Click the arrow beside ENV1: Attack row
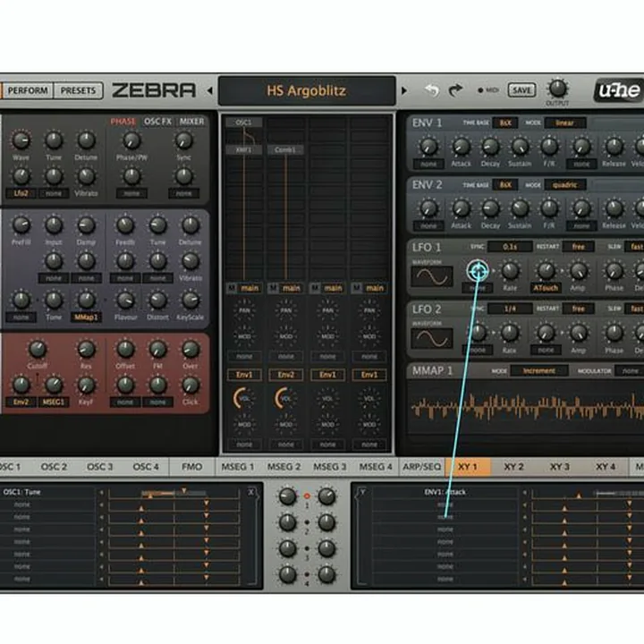644x644 pixels. [524, 492]
